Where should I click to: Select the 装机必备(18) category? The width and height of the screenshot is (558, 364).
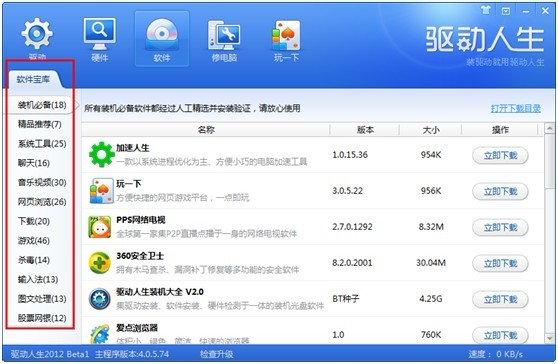pyautogui.click(x=42, y=105)
